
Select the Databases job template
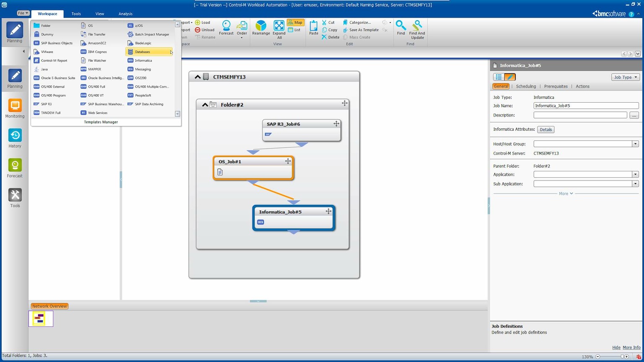tap(148, 52)
